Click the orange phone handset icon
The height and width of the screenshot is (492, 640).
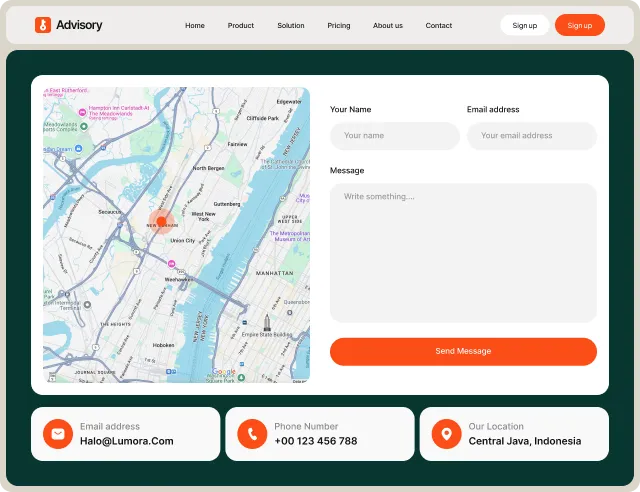[x=252, y=434]
